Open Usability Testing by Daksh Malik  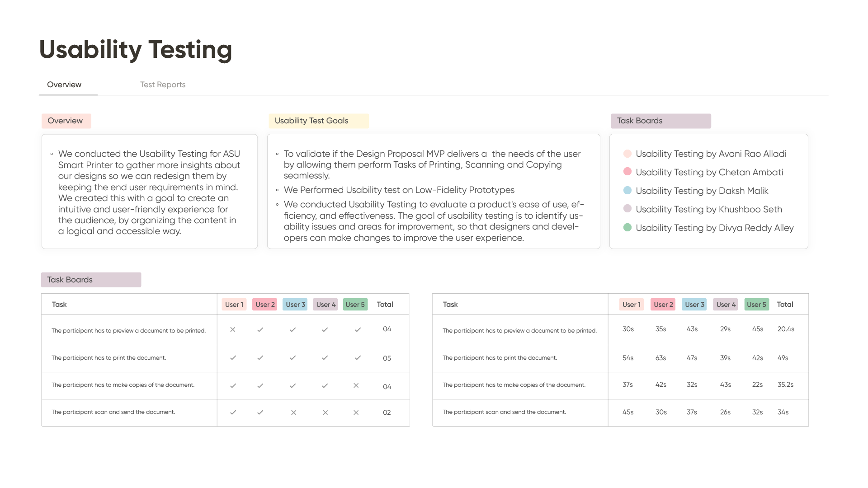click(702, 191)
